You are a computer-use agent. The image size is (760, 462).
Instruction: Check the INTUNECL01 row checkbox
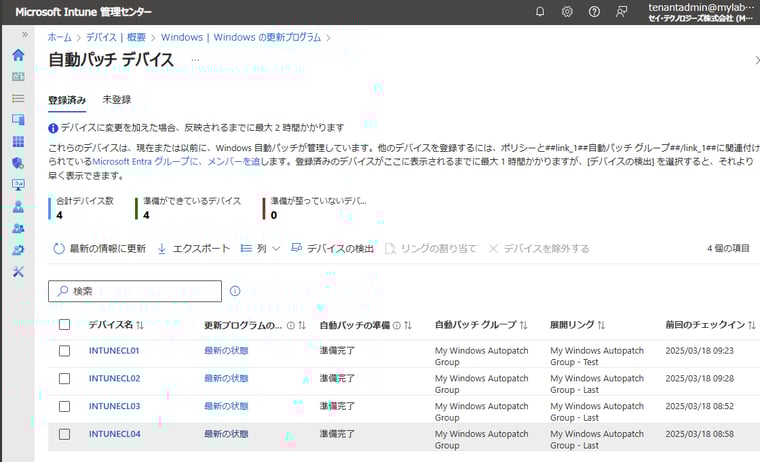point(64,351)
